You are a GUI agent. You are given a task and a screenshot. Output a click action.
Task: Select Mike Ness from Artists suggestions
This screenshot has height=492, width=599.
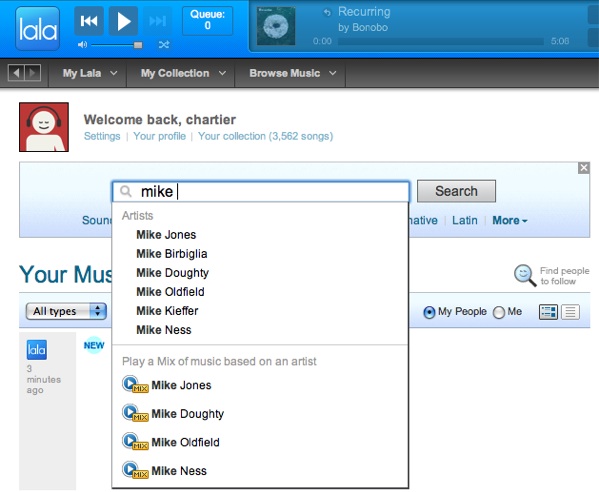point(164,330)
